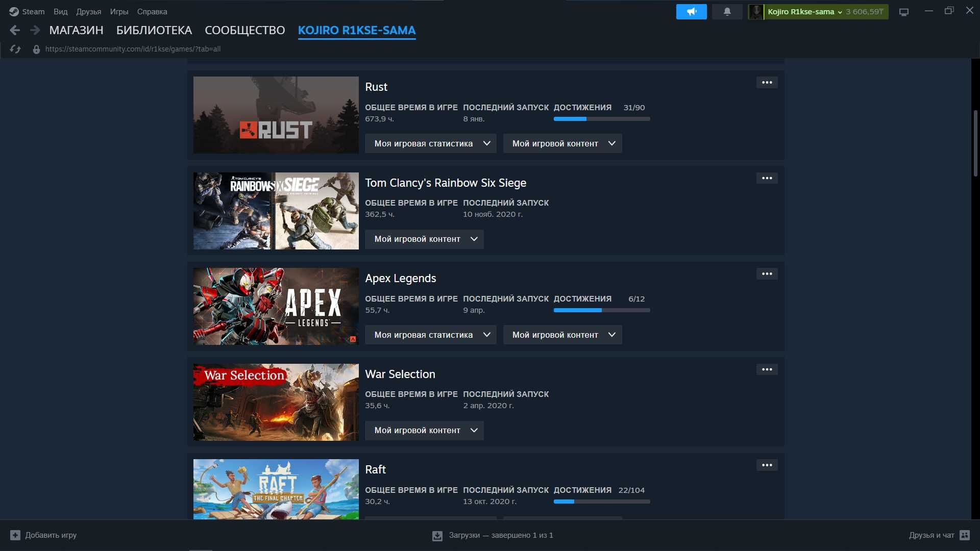Click the Apex Legends thumbnail
The height and width of the screenshot is (551, 980).
pyautogui.click(x=276, y=307)
